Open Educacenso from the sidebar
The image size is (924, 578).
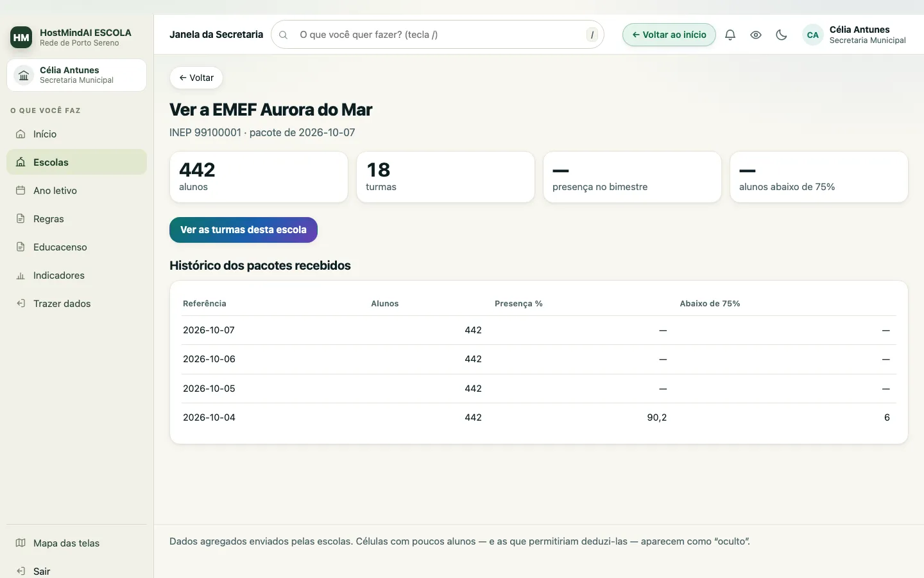pyautogui.click(x=76, y=247)
